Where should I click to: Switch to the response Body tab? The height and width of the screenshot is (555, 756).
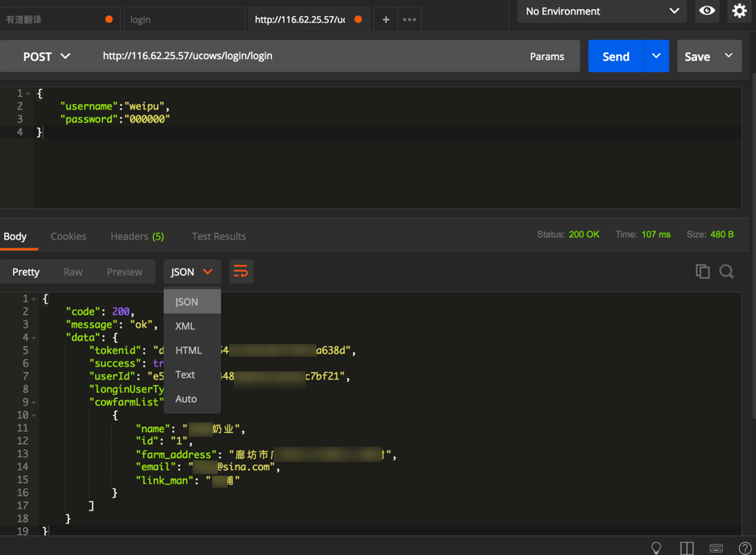(x=15, y=236)
